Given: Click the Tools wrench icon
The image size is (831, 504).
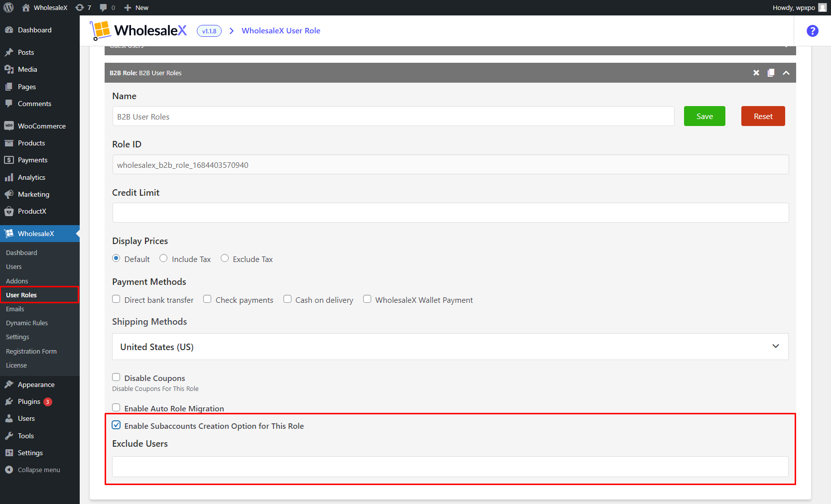Looking at the screenshot, I should coord(9,436).
